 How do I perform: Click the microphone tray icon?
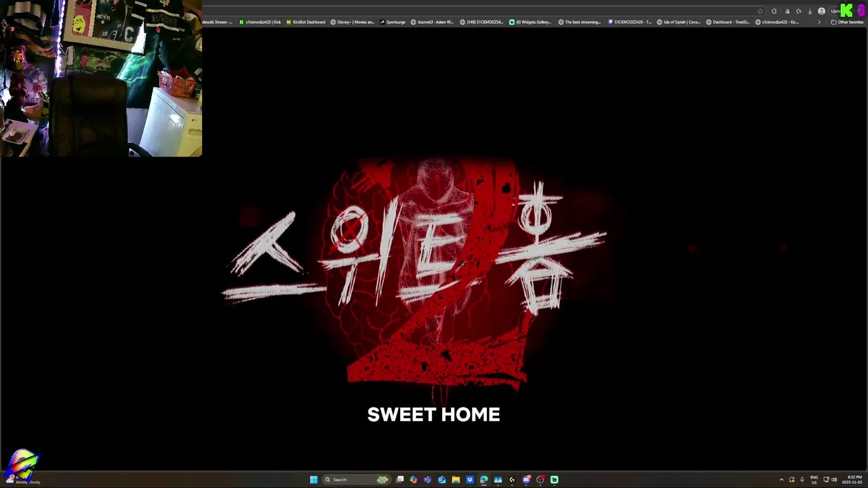point(802,480)
